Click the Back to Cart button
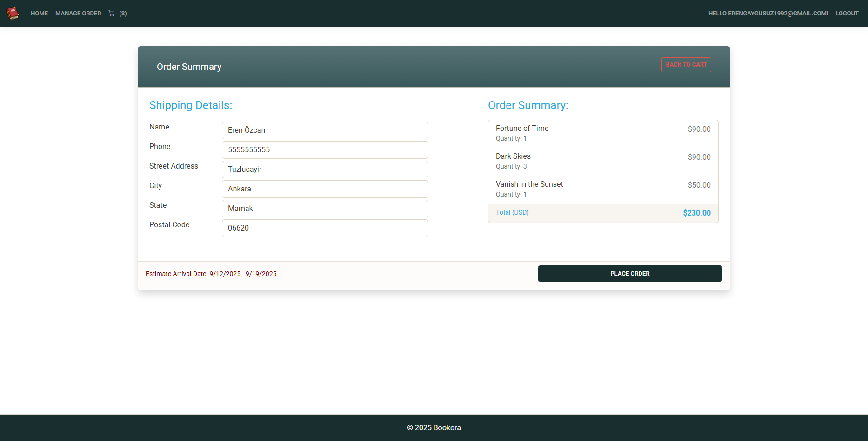The image size is (868, 441). point(686,65)
